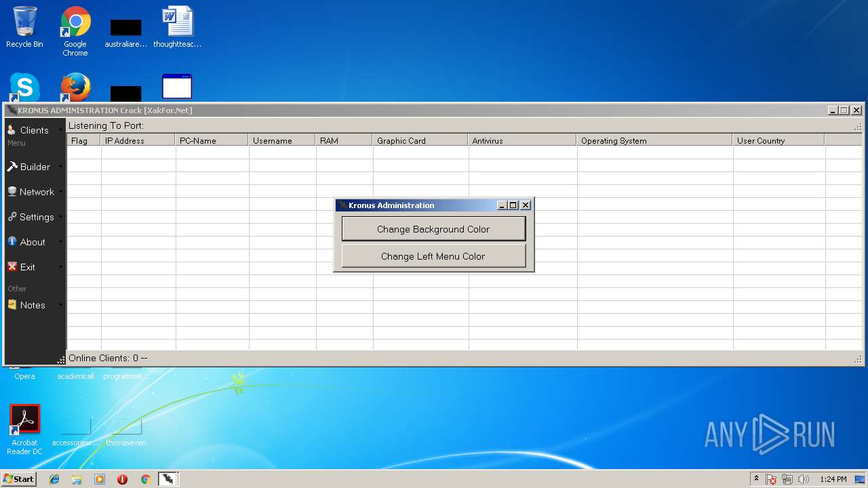Sort by Username column header

[x=282, y=140]
